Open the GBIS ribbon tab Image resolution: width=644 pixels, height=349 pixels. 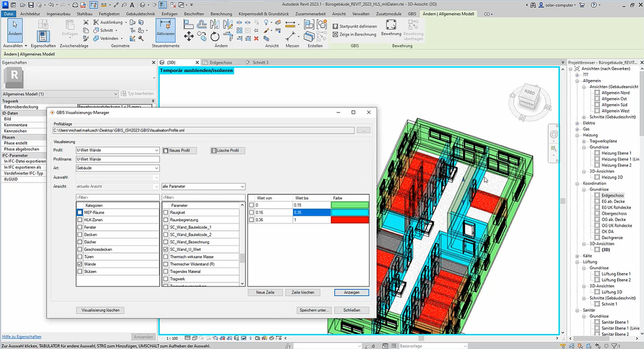tap(412, 14)
